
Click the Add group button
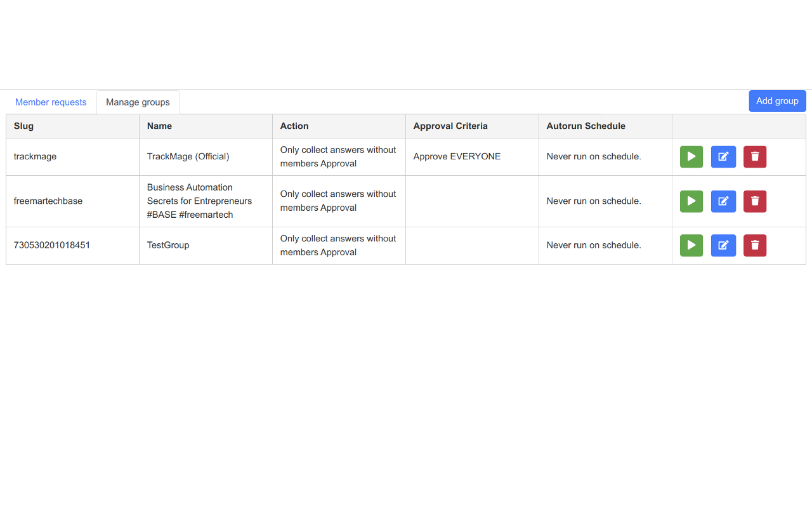pos(777,101)
